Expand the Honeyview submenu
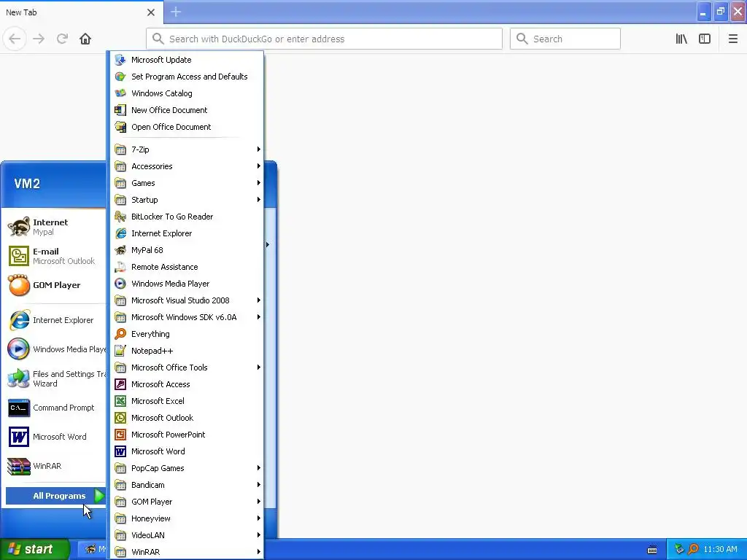747x560 pixels. (187, 518)
